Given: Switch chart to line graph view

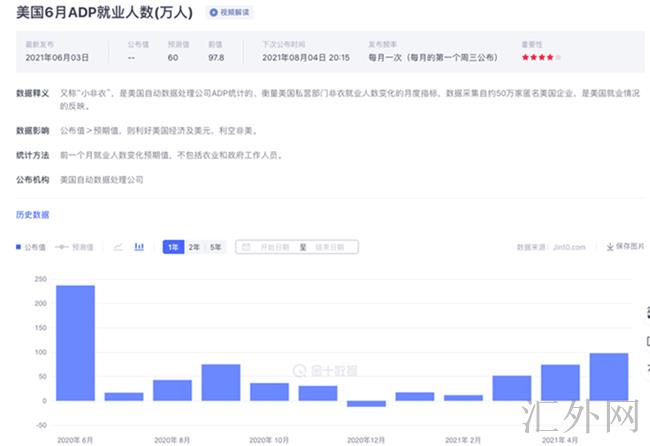Looking at the screenshot, I should pyautogui.click(x=119, y=246).
